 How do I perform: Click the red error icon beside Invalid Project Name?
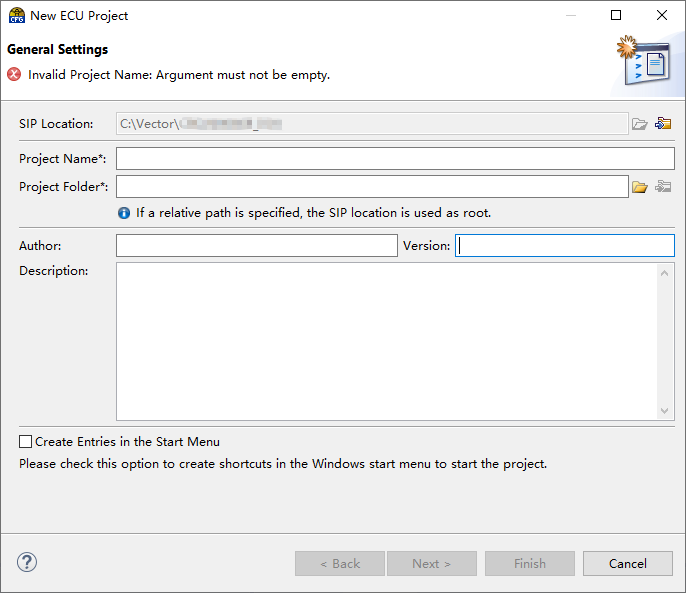14,74
